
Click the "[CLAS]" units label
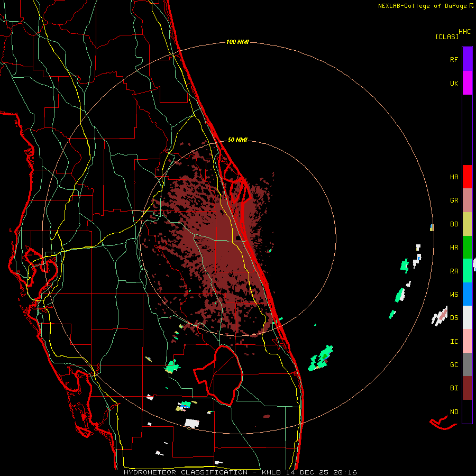click(447, 37)
